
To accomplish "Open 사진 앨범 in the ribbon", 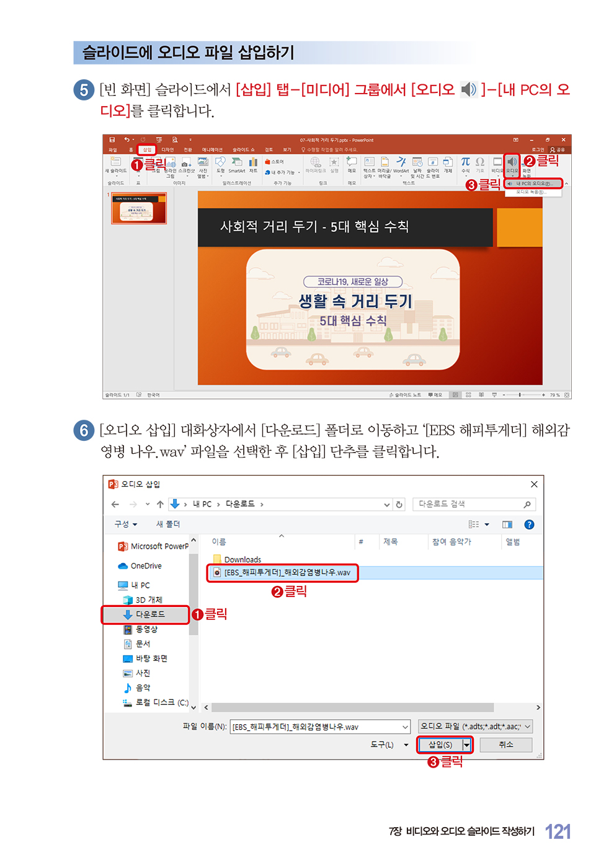I will point(203,168).
